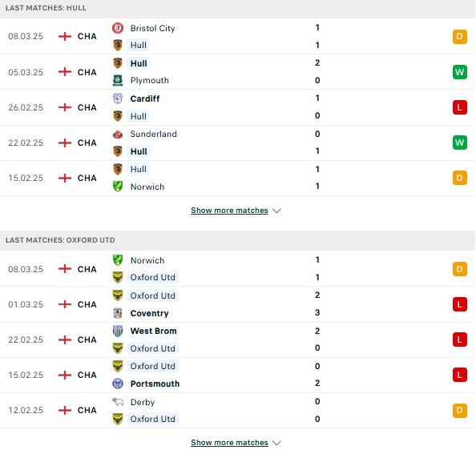476x454 pixels.
Task: Open the Coventry team link
Action: click(149, 313)
